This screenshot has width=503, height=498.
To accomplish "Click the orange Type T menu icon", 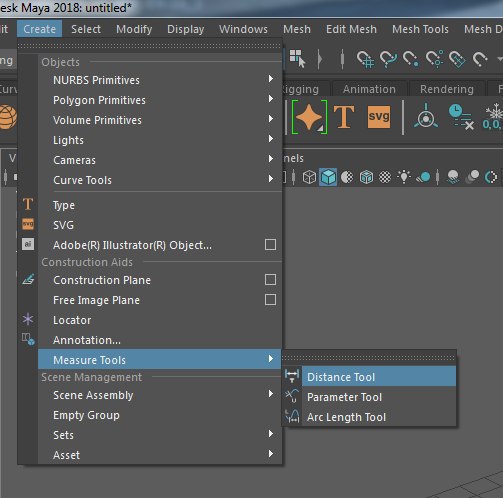I will (x=28, y=204).
